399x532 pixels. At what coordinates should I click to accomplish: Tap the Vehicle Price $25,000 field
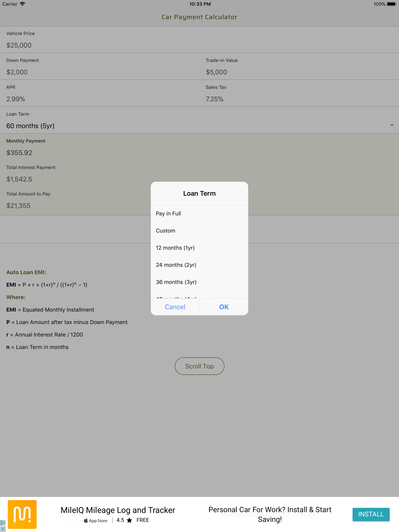pyautogui.click(x=19, y=45)
